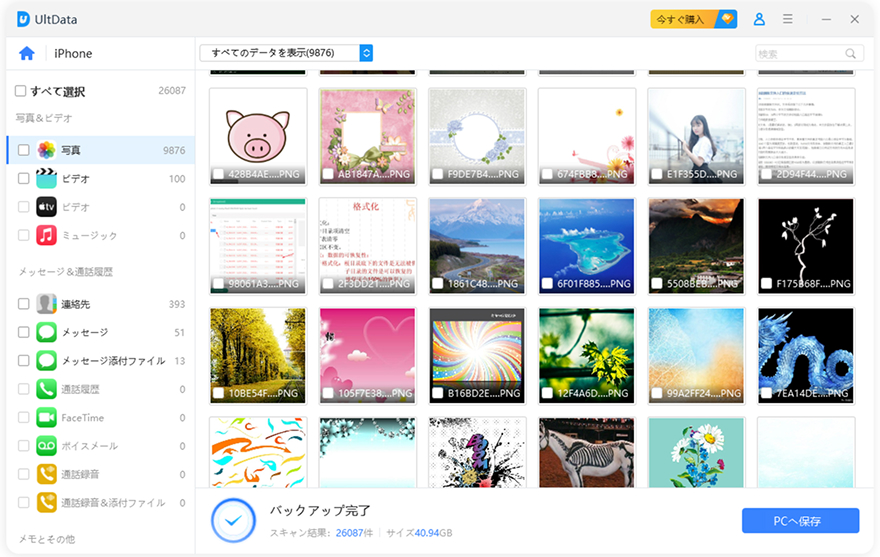Screen dimensions: 880x557
Task: Check the 7EA14DE dragon image checkbox
Action: click(x=766, y=393)
